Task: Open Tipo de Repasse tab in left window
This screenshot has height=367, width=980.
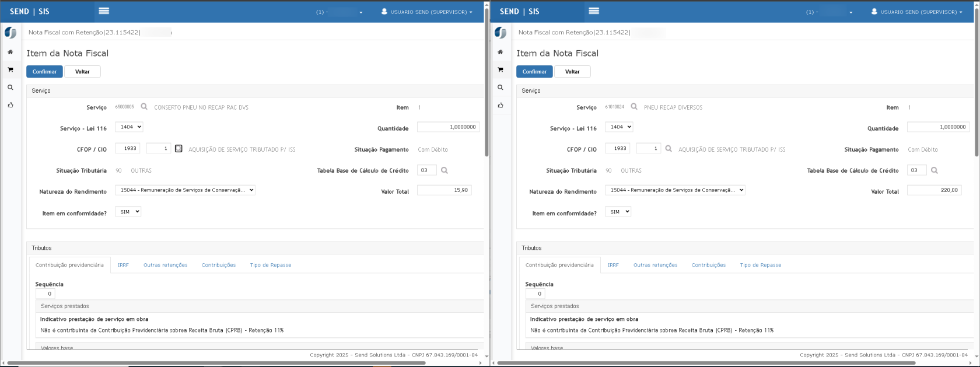Action: (271, 265)
